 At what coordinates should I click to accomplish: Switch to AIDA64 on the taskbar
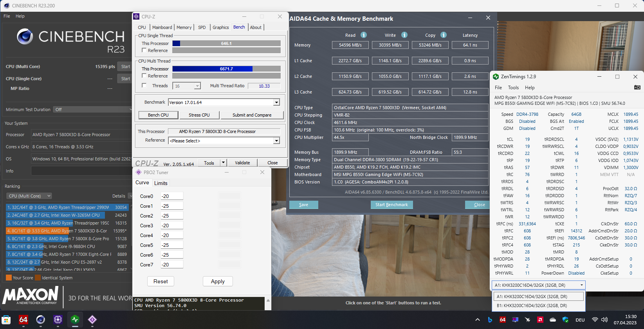pyautogui.click(x=23, y=320)
